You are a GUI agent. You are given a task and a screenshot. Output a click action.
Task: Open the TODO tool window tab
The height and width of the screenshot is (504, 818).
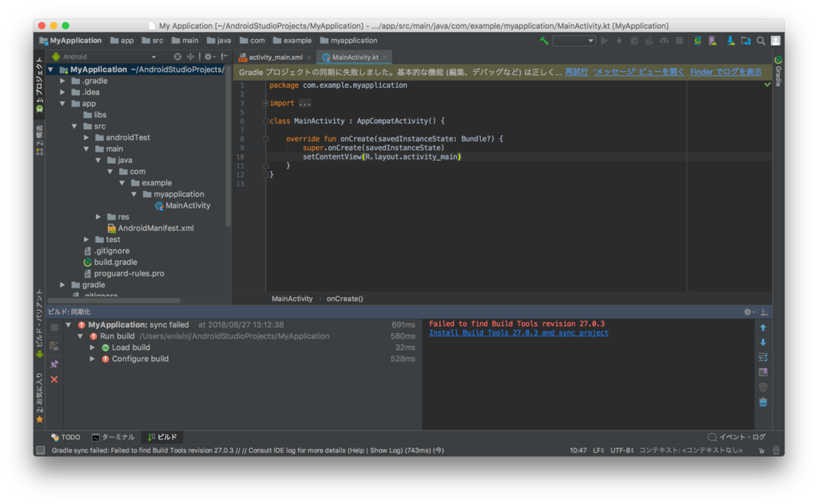[66, 437]
